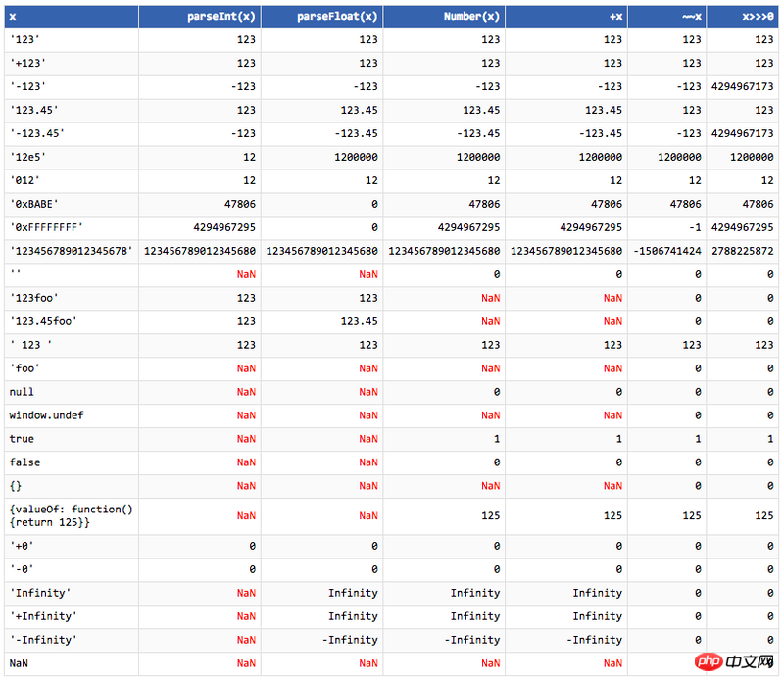The image size is (784, 681).
Task: Select parseFloat(x) NaN in the {} row
Action: click(x=368, y=486)
